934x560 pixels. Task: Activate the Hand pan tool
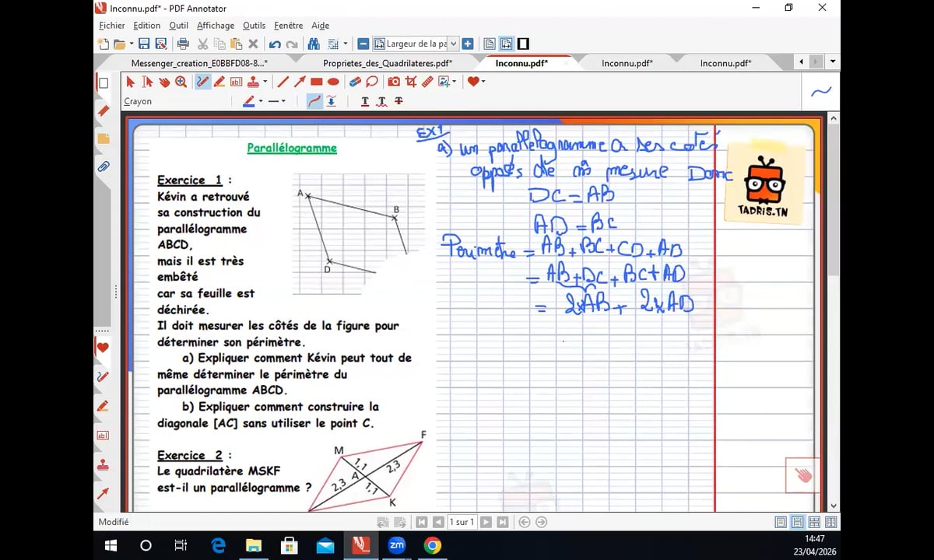pos(164,82)
